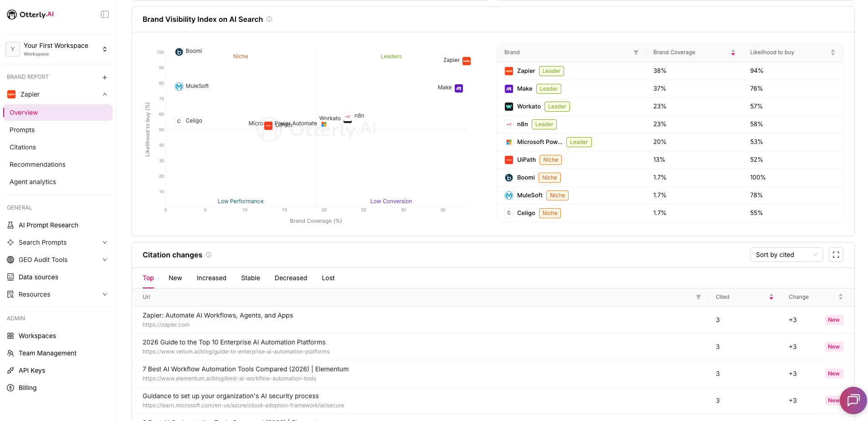Click the Zapier: Automate AI Workflows title
Screen dimensions: 868x421
[218, 315]
